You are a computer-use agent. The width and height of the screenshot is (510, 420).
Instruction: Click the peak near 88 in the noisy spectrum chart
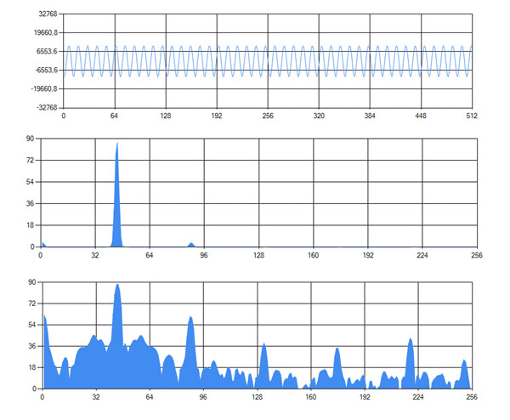coord(190,351)
